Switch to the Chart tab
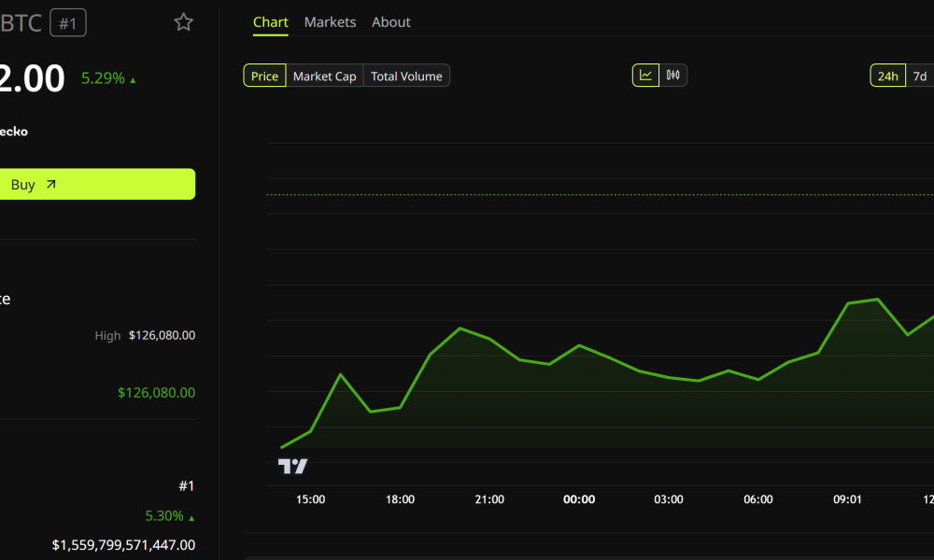The height and width of the screenshot is (560, 934). pyautogui.click(x=270, y=21)
